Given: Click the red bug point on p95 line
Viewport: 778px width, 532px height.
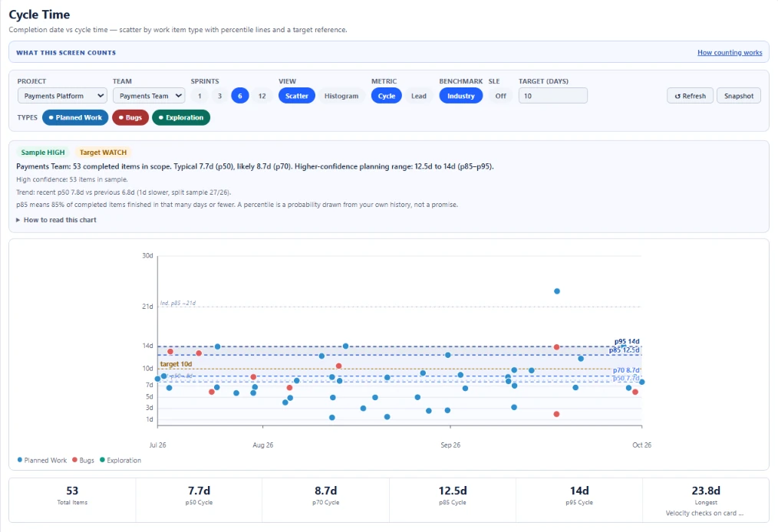Looking at the screenshot, I should (556, 347).
